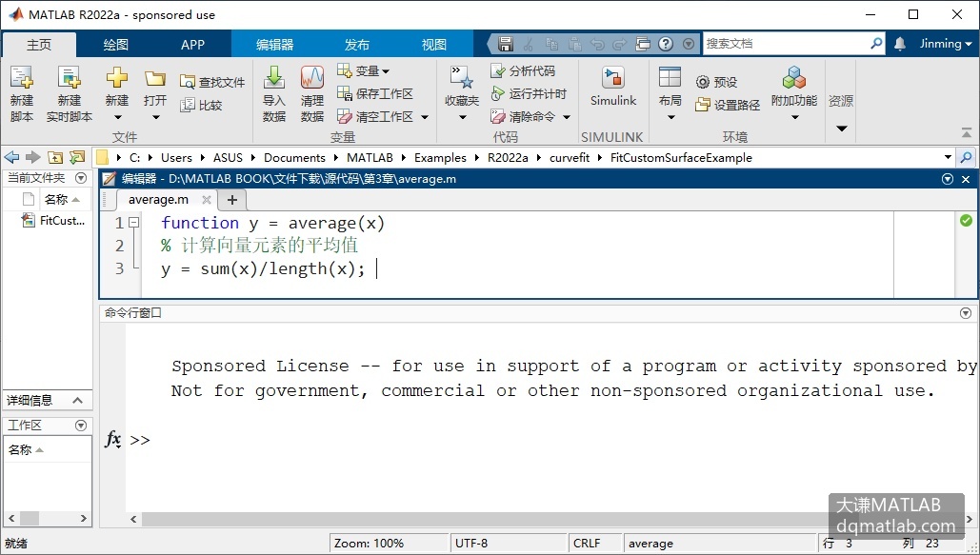980x555 pixels.
Task: Click the help question mark icon
Action: [x=667, y=44]
